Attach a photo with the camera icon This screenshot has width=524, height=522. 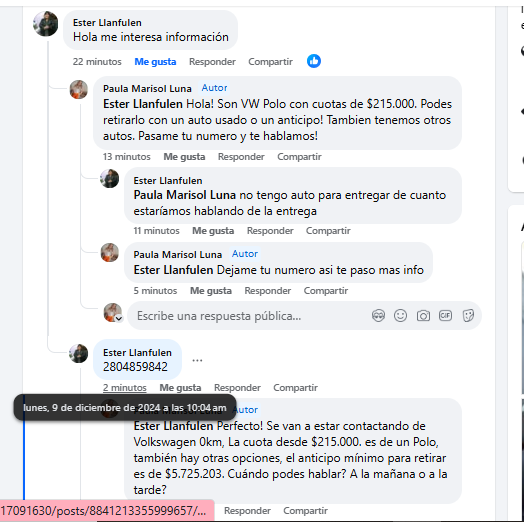(423, 315)
